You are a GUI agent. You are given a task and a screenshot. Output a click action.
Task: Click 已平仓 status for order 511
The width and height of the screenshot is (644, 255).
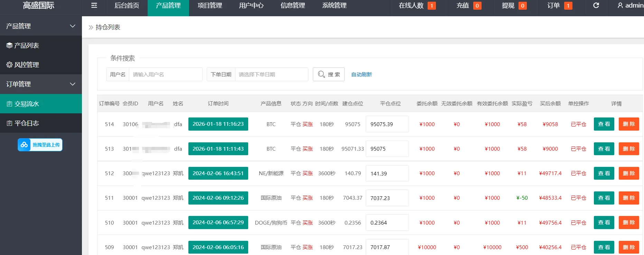coord(578,198)
